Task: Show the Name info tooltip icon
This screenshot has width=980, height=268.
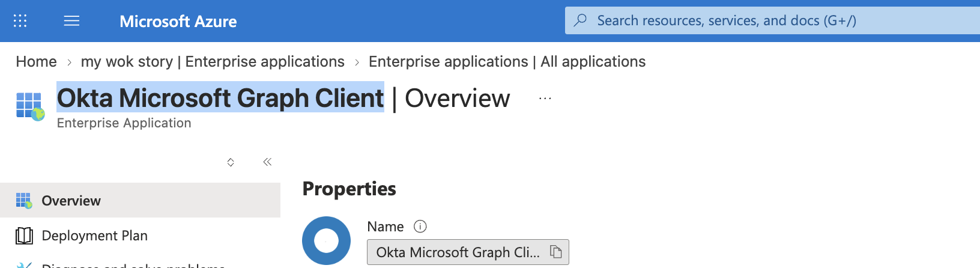Action: pyautogui.click(x=420, y=227)
